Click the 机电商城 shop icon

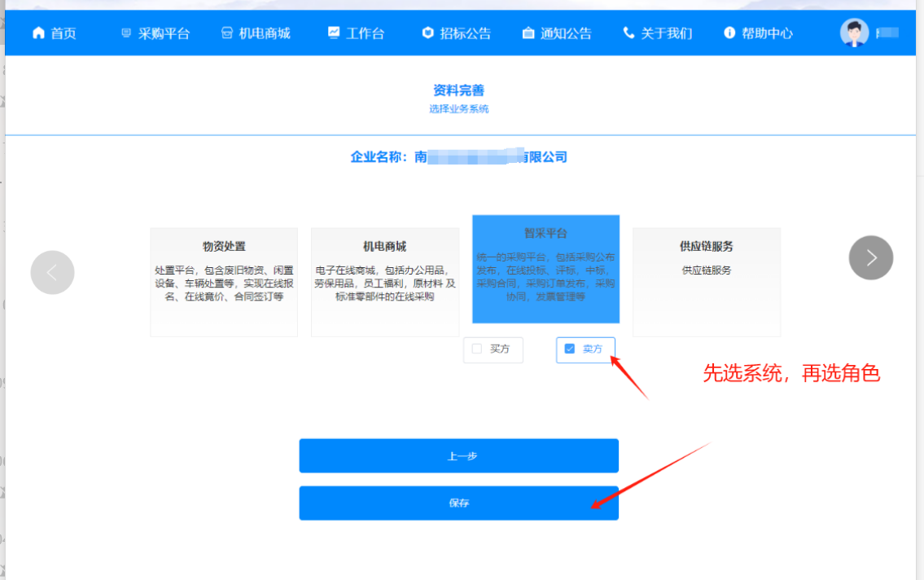point(227,33)
